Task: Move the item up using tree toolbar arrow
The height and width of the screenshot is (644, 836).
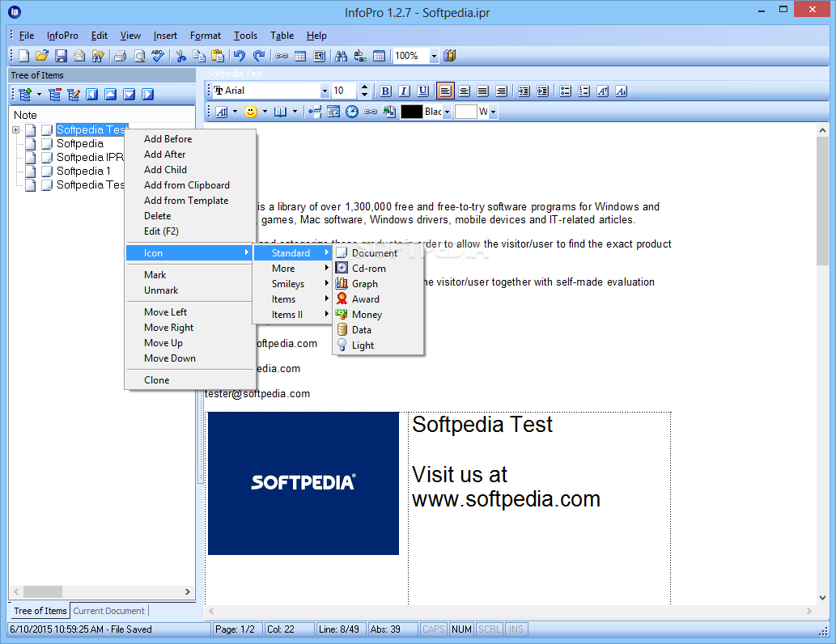Action: (111, 95)
